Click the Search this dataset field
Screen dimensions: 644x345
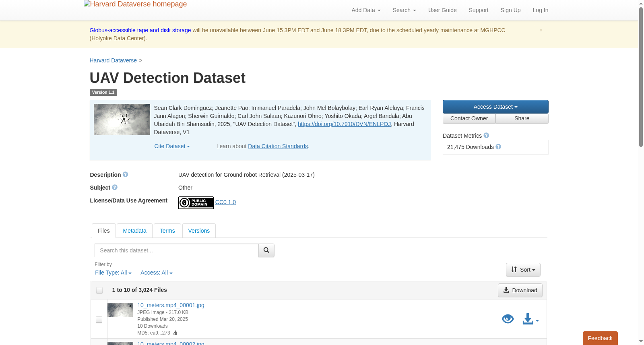click(x=177, y=250)
